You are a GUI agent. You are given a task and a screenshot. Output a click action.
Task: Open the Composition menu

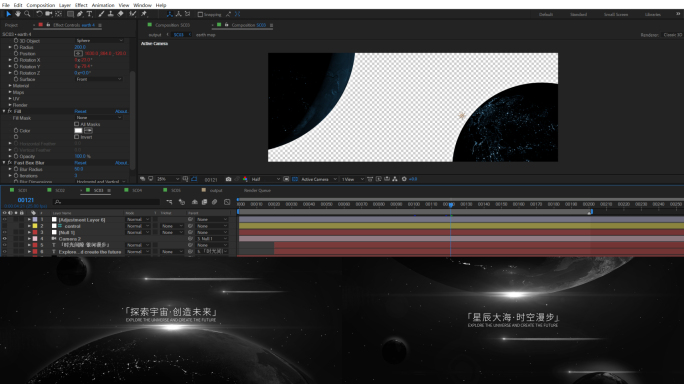tap(41, 5)
